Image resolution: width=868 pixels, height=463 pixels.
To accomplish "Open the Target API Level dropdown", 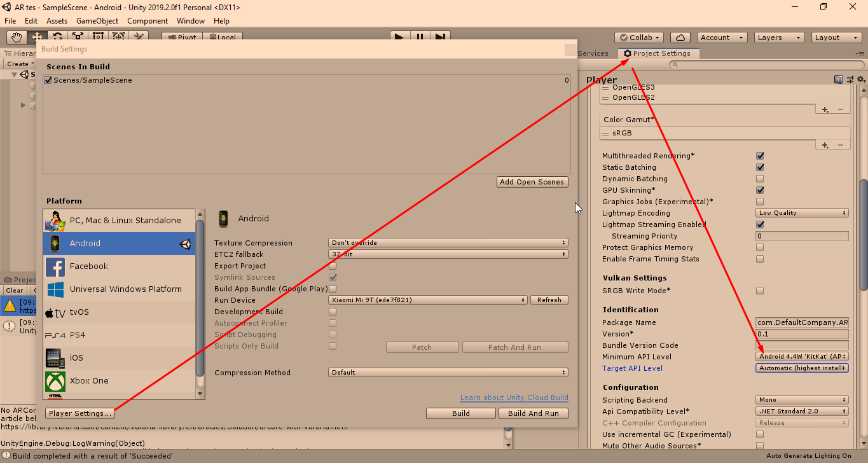I will (x=802, y=368).
